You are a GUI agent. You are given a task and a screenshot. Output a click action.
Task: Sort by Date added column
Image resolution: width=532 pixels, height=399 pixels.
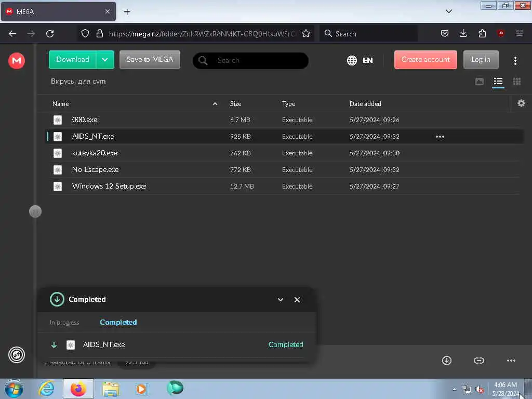click(x=365, y=104)
